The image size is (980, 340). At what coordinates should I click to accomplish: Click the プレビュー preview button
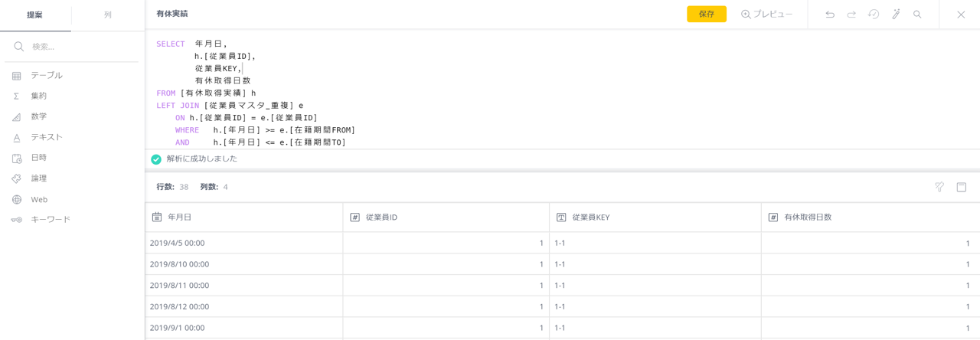[766, 14]
